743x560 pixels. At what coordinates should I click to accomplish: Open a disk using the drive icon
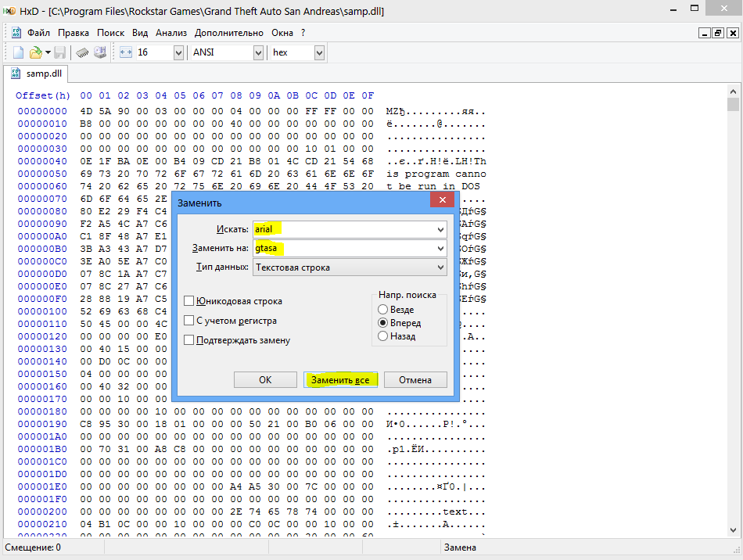[x=100, y=52]
